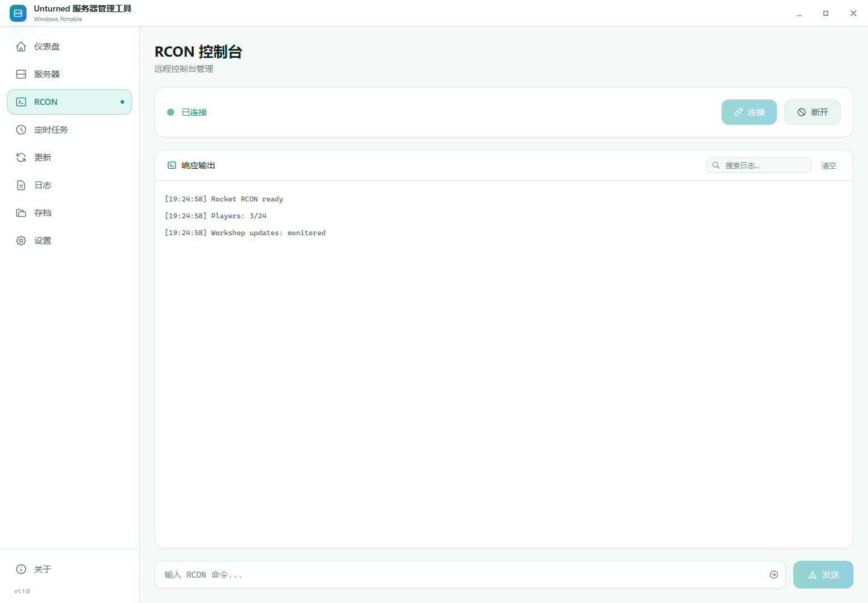Open the 关于 about page
The height and width of the screenshot is (603, 868).
pyautogui.click(x=69, y=569)
